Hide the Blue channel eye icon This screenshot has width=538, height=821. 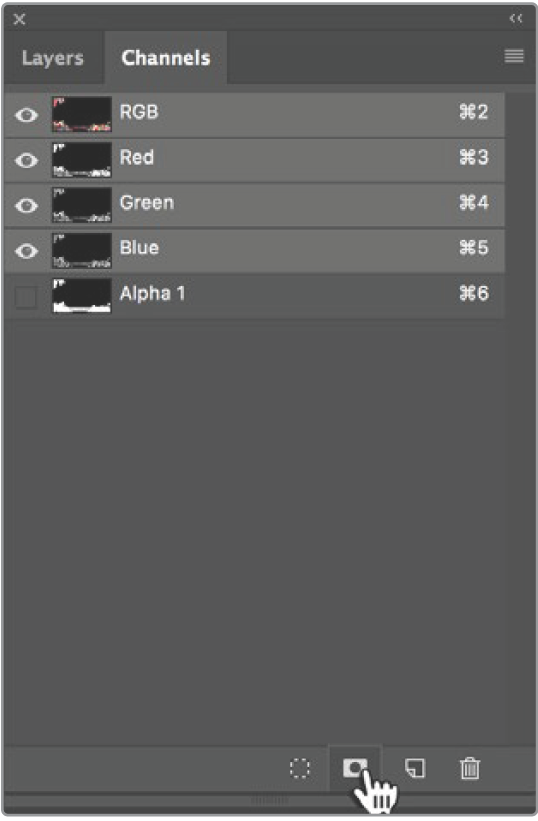[x=26, y=251]
